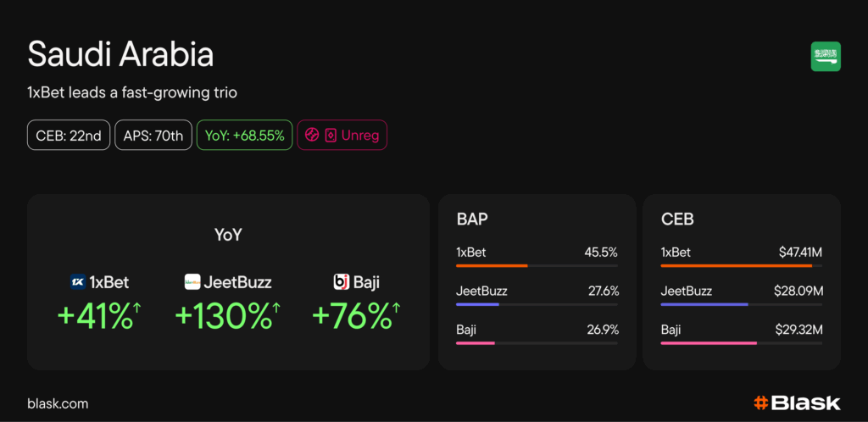Click the 1xBet orange bar in BAP
868x422 pixels.
click(492, 265)
